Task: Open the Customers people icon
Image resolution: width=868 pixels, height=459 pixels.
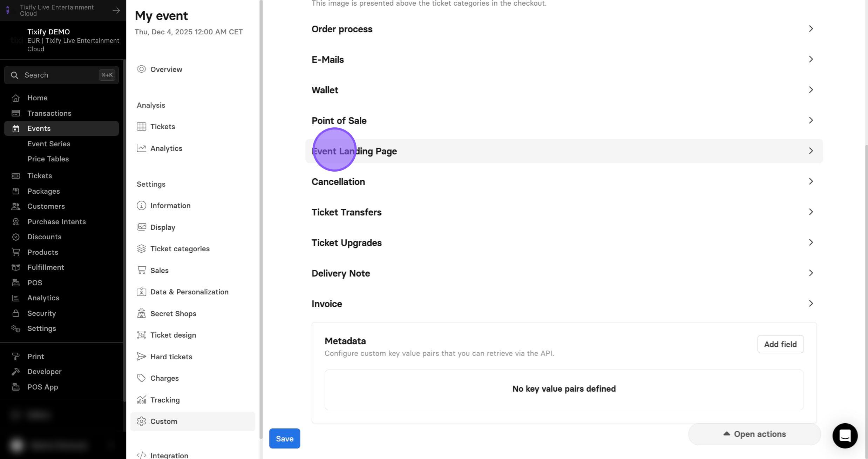Action: (15, 206)
